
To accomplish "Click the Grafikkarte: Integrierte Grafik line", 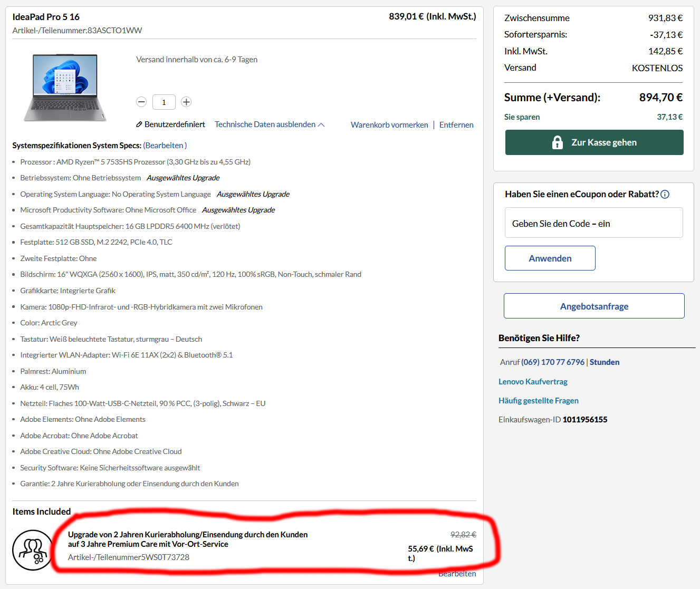I will [68, 291].
